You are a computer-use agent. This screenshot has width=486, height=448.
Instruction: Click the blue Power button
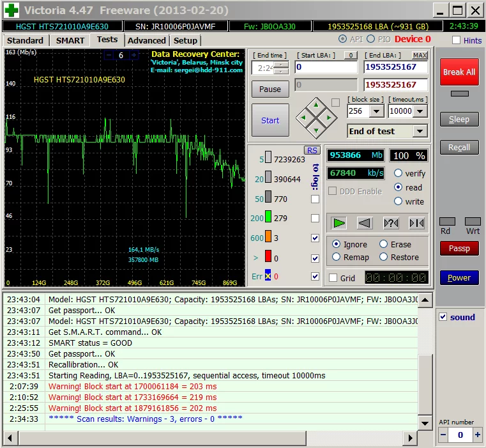click(x=459, y=277)
